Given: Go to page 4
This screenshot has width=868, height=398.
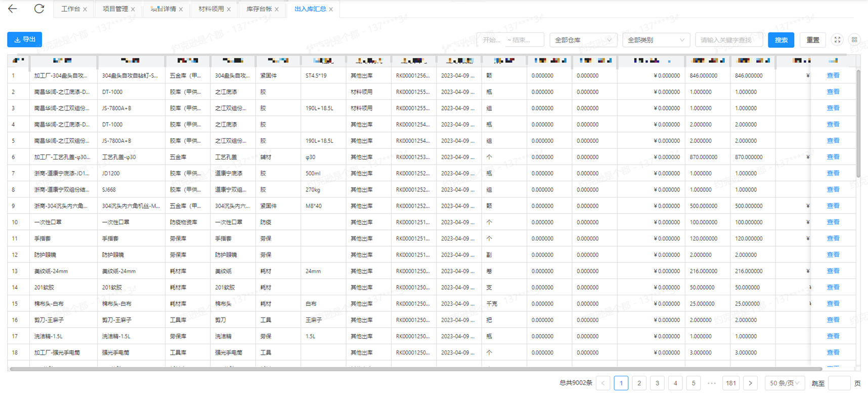Looking at the screenshot, I should [675, 383].
